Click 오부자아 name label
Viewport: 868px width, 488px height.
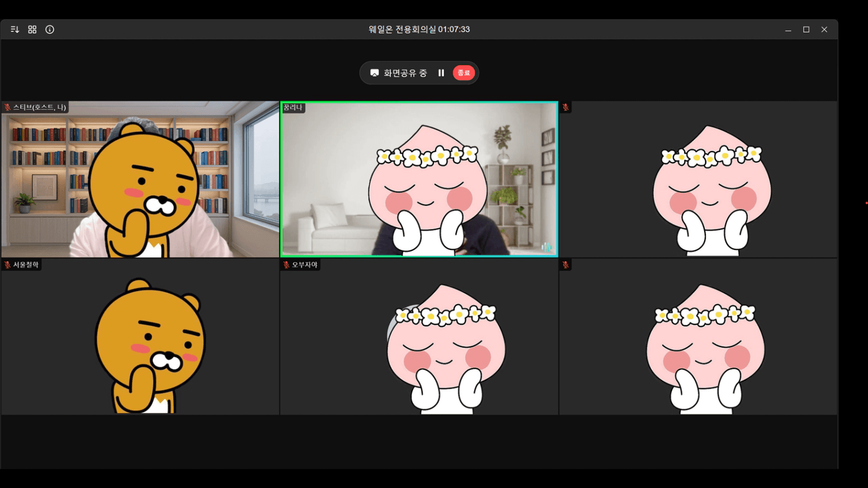(x=304, y=265)
